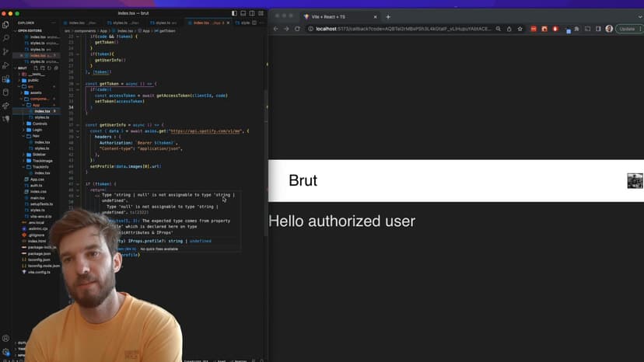Fold the getUserInfo function at line 37

(79, 124)
